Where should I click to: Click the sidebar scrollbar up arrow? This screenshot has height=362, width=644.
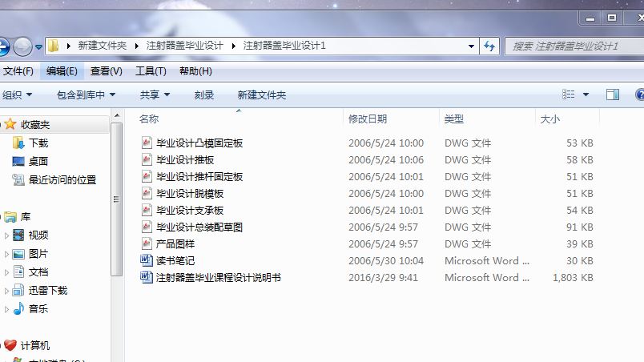tap(117, 116)
